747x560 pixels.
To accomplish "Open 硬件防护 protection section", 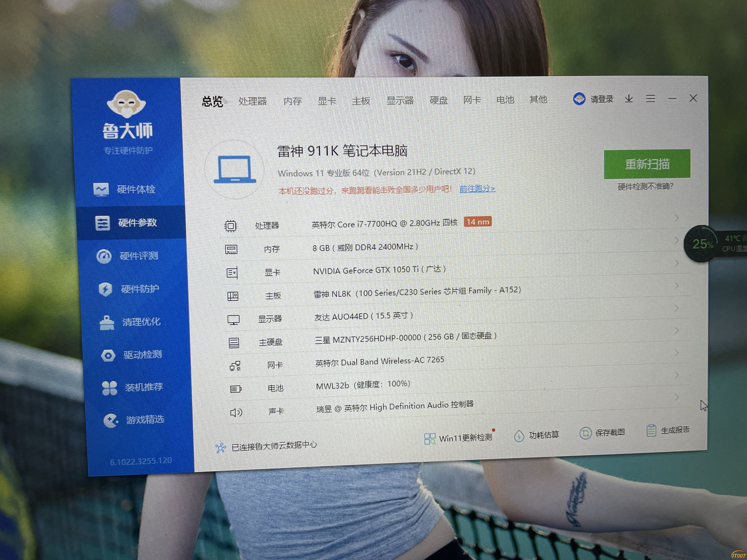I will pyautogui.click(x=129, y=289).
